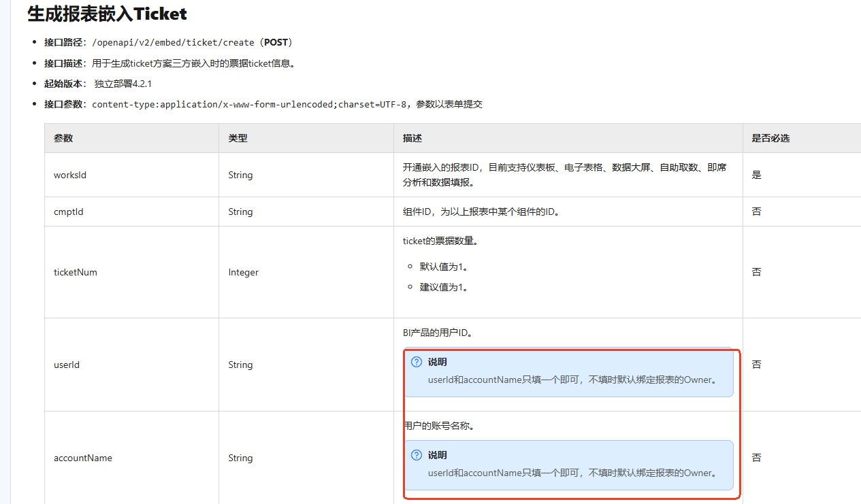Select the accountName parameter name cell
Viewport: 861px width, 504px height.
[x=83, y=458]
